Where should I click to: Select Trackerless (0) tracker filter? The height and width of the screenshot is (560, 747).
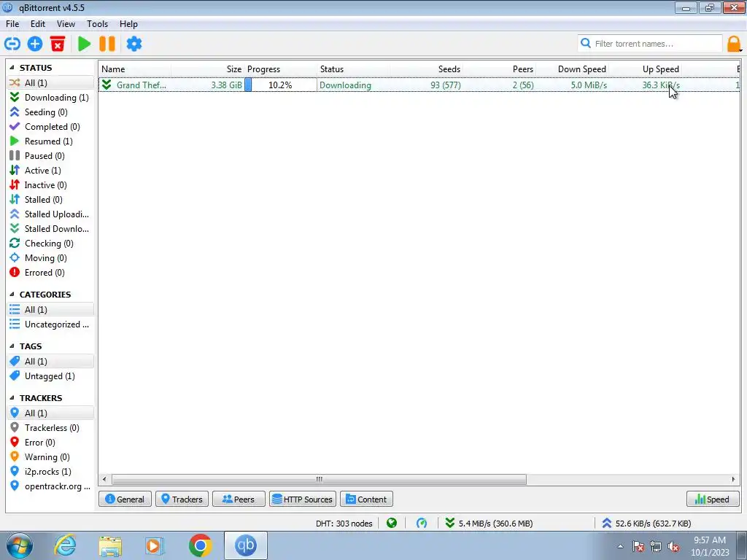50,427
